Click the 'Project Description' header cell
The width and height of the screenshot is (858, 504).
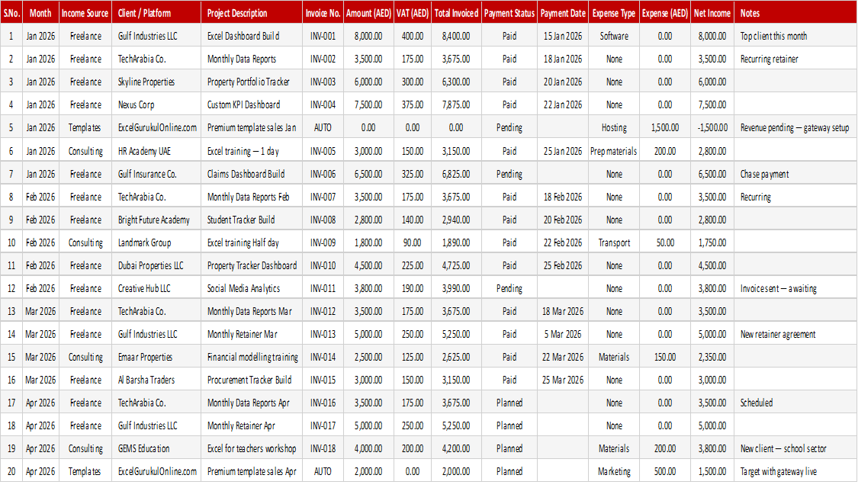click(x=251, y=13)
